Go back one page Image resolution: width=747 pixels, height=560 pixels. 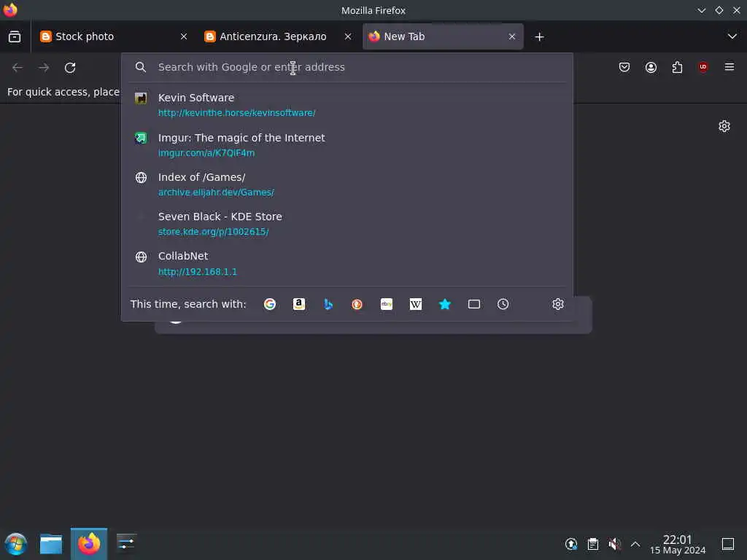18,68
